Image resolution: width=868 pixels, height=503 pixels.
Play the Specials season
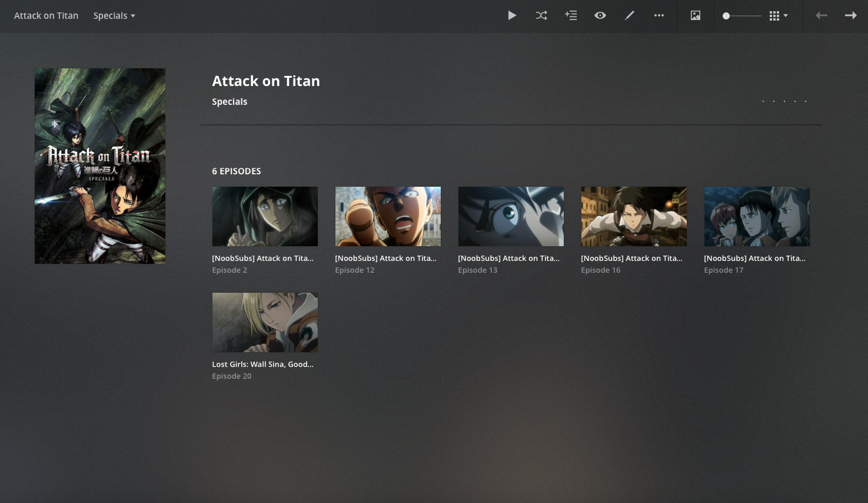512,15
